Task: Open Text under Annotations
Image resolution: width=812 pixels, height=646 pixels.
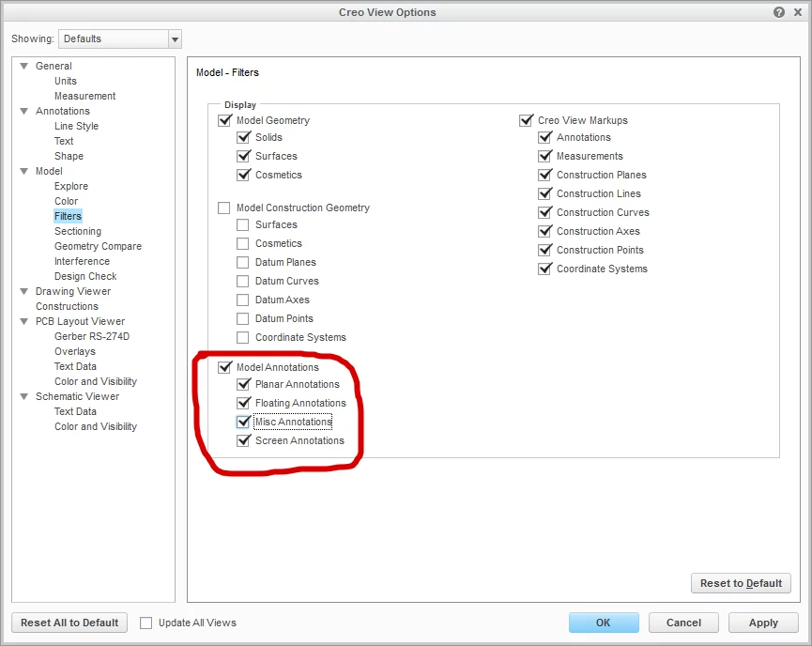Action: (64, 141)
